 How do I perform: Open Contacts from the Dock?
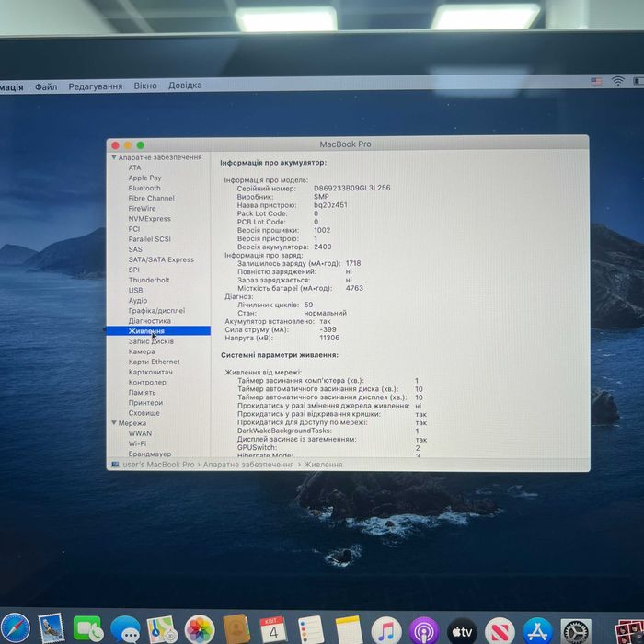[236, 628]
